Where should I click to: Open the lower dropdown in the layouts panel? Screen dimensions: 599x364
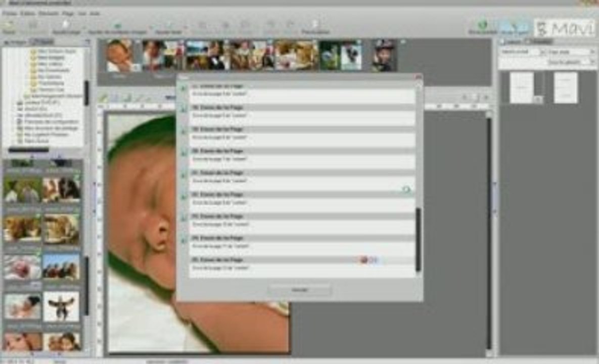(572, 62)
